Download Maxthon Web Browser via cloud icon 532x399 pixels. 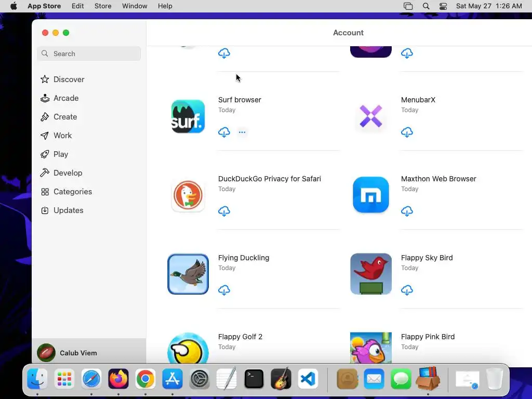pos(407,211)
